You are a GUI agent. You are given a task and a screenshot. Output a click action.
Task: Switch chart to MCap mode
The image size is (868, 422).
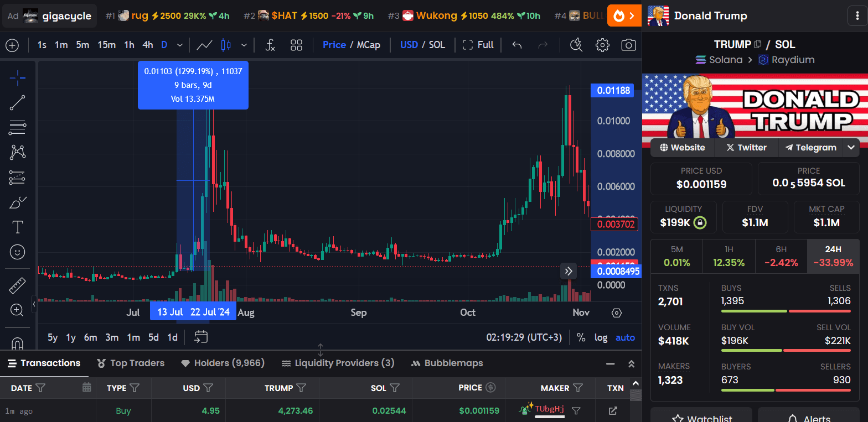(369, 45)
